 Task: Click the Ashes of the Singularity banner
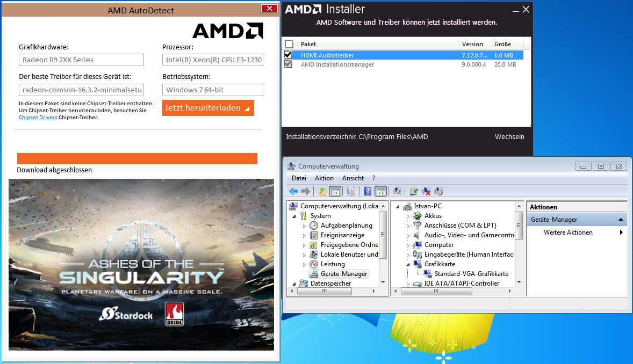pyautogui.click(x=141, y=264)
